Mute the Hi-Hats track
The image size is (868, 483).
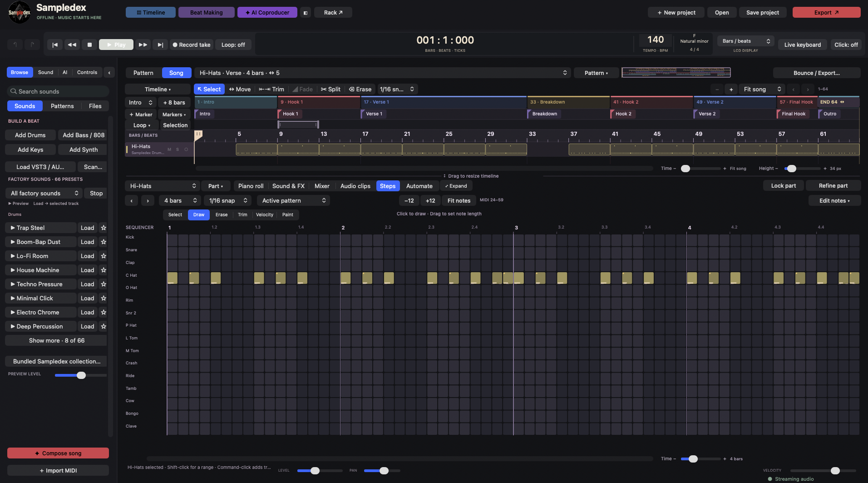point(169,149)
